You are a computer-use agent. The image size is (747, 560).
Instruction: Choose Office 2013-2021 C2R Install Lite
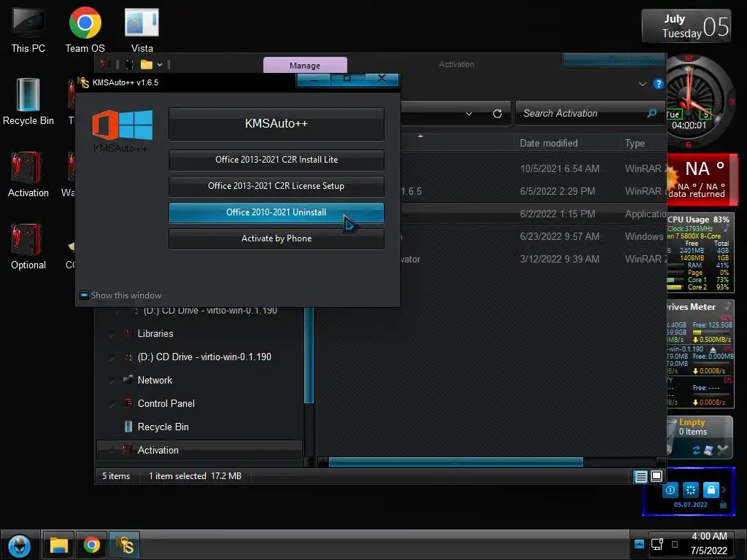click(276, 160)
